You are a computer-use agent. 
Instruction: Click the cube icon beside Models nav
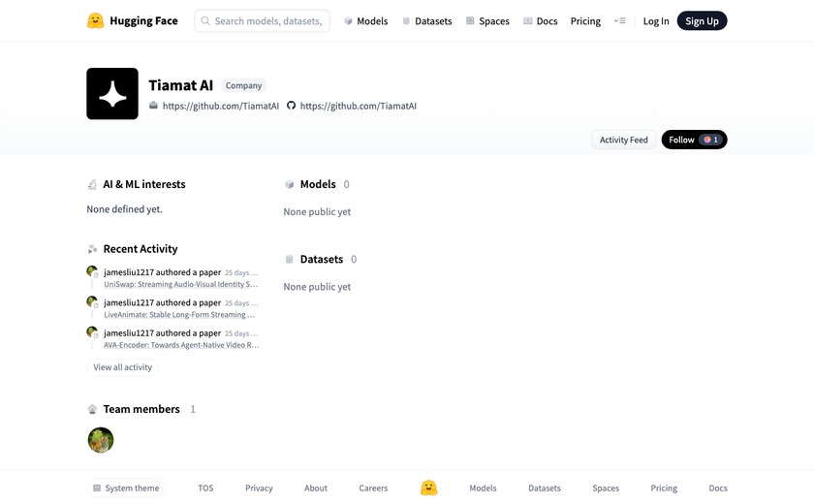[348, 21]
